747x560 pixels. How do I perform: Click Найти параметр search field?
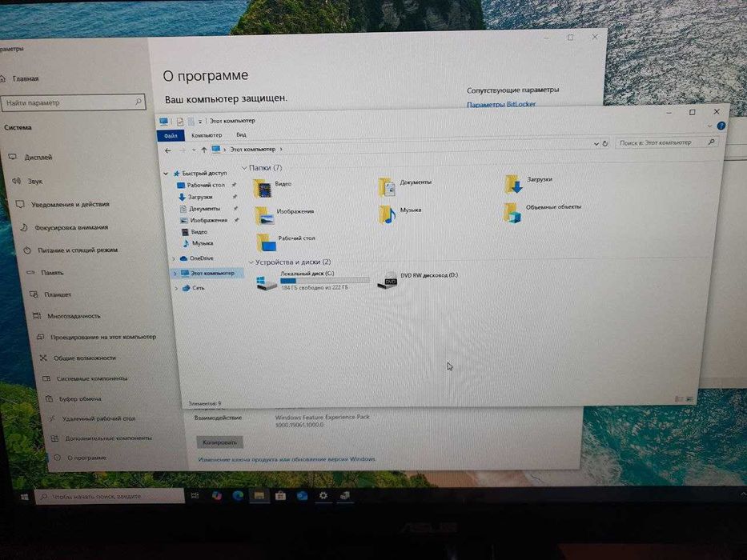pos(74,102)
